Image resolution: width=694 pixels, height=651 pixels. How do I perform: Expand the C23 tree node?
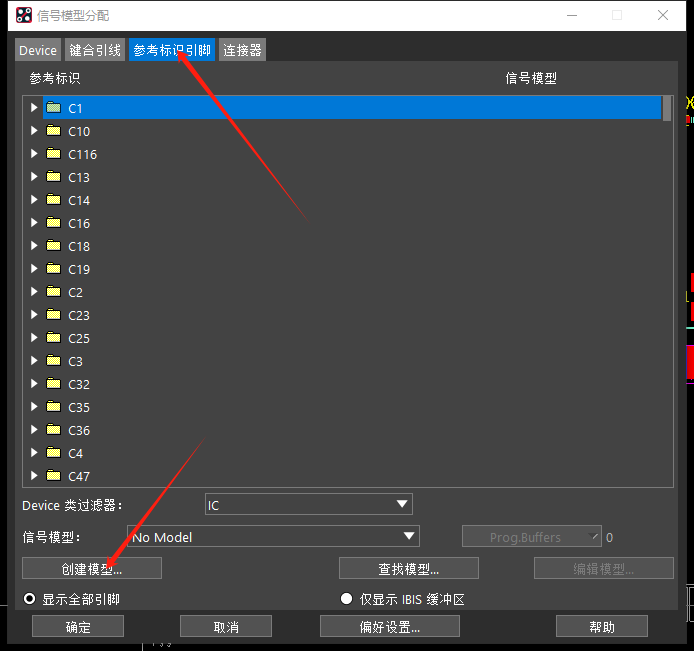(x=34, y=315)
